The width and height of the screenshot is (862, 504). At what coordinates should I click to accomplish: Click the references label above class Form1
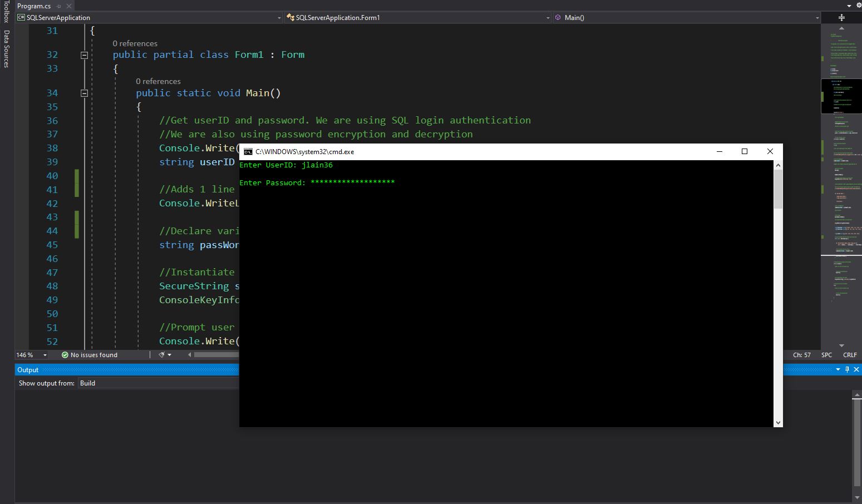[x=135, y=43]
